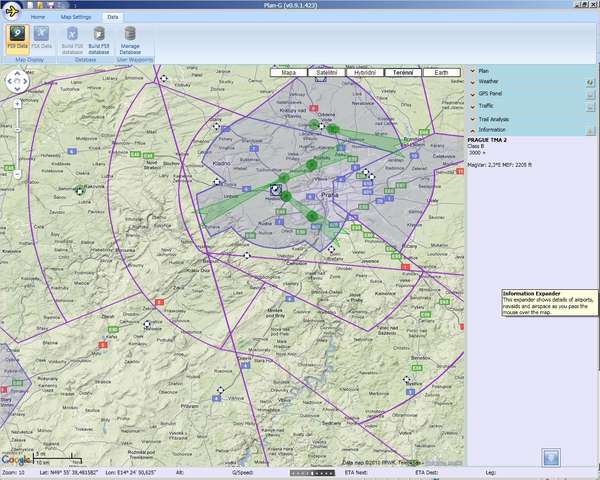Select the FS9 Data map display

coord(18,39)
